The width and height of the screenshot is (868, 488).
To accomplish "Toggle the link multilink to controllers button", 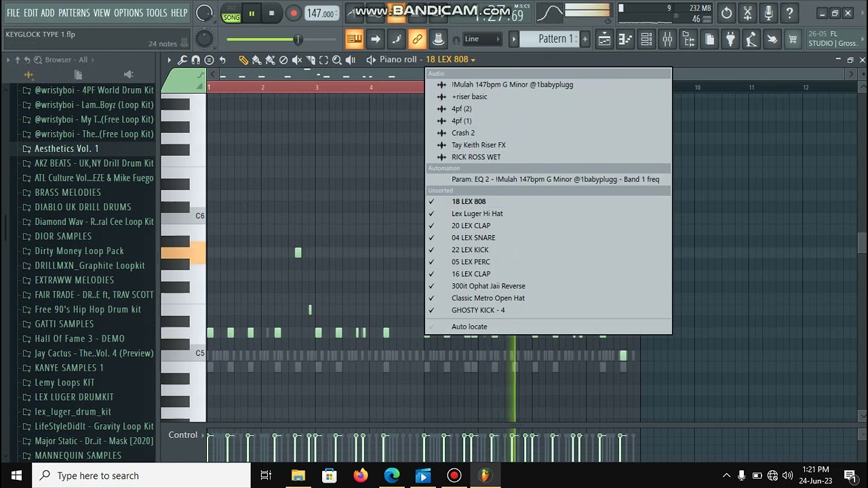I will pyautogui.click(x=417, y=39).
